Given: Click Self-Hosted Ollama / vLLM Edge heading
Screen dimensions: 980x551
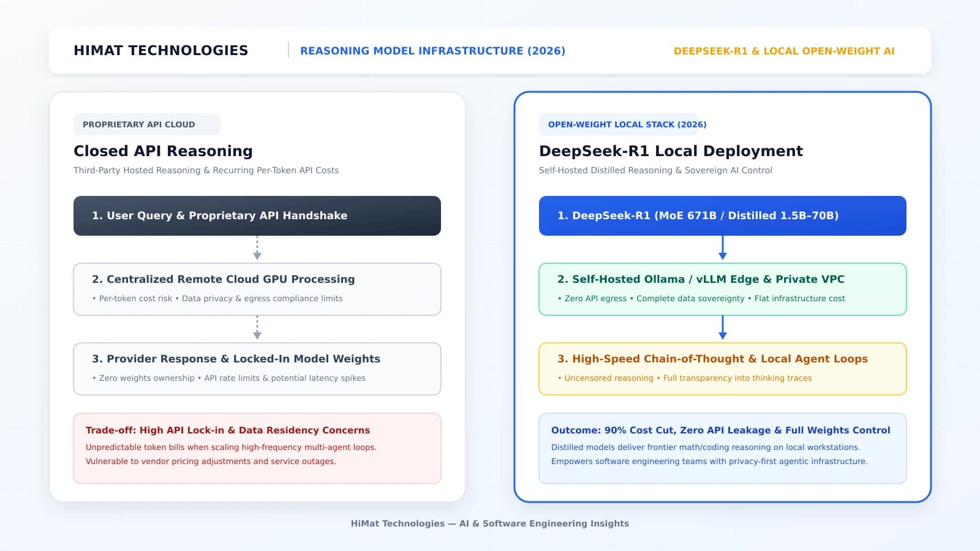Looking at the screenshot, I should [701, 279].
